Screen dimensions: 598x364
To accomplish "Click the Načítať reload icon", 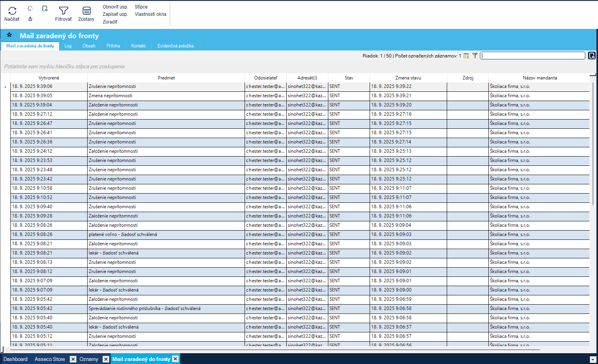I will (12, 11).
